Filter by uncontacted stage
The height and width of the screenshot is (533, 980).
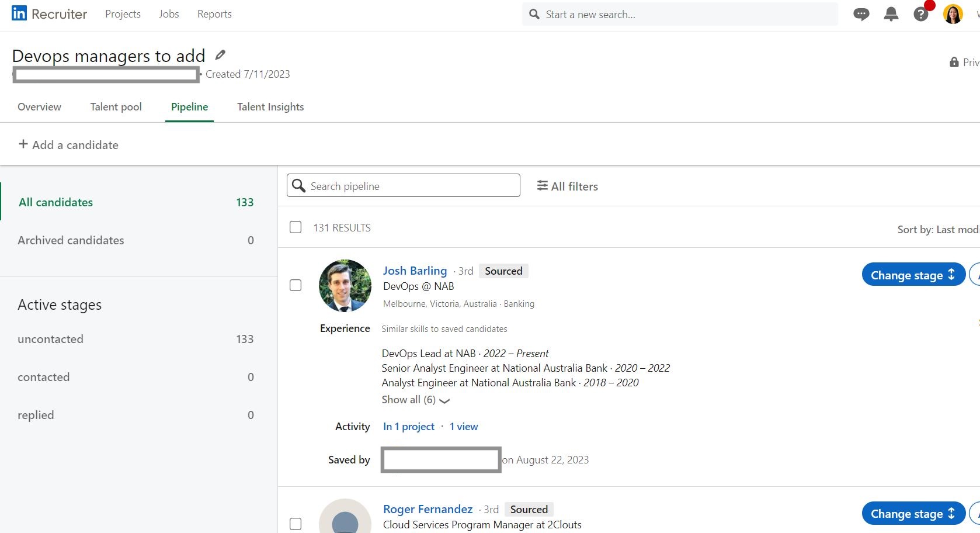coord(138,339)
